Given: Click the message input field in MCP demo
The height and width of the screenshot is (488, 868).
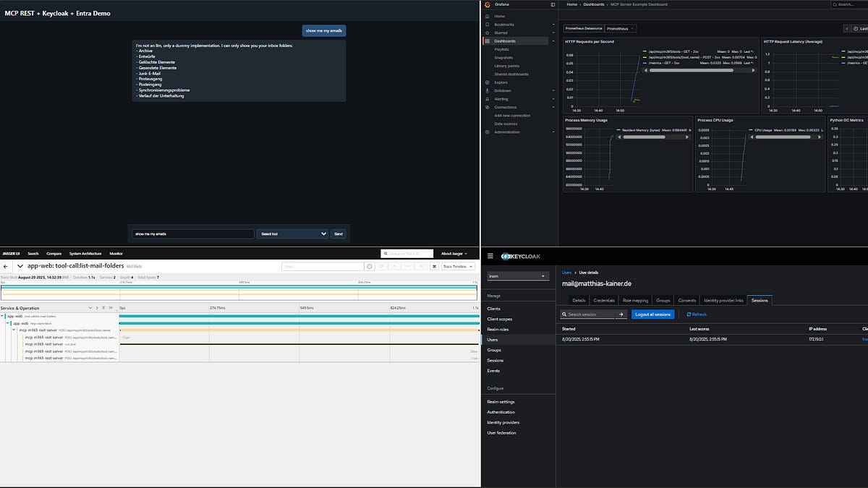Looking at the screenshot, I should click(x=193, y=234).
